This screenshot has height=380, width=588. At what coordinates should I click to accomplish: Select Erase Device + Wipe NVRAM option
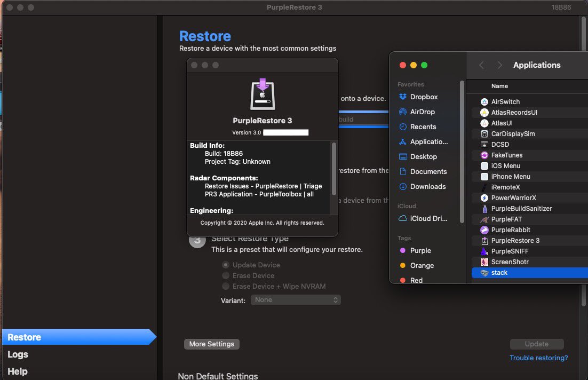226,287
